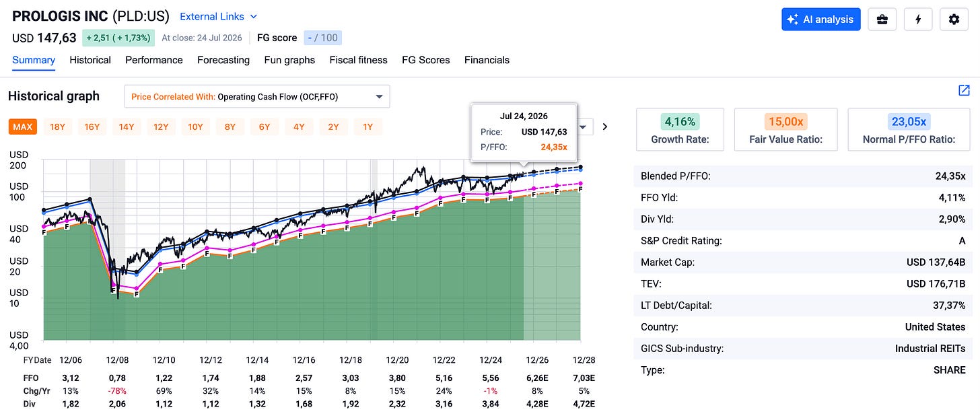Click the Normal P/FFO Ratio 23,05x box

pyautogui.click(x=909, y=129)
